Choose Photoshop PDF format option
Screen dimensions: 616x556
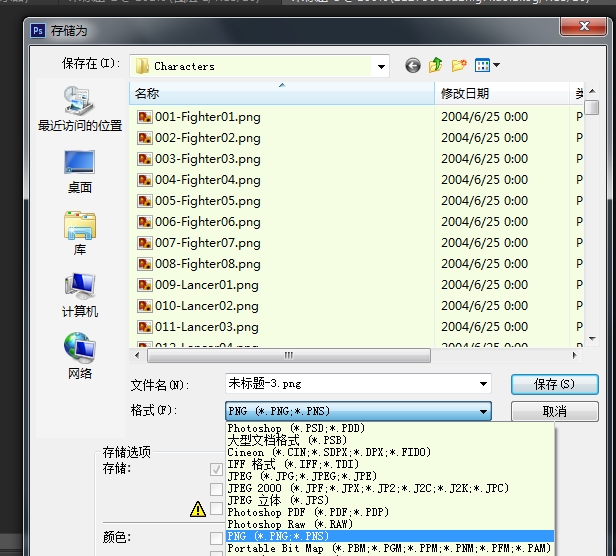pyautogui.click(x=390, y=512)
